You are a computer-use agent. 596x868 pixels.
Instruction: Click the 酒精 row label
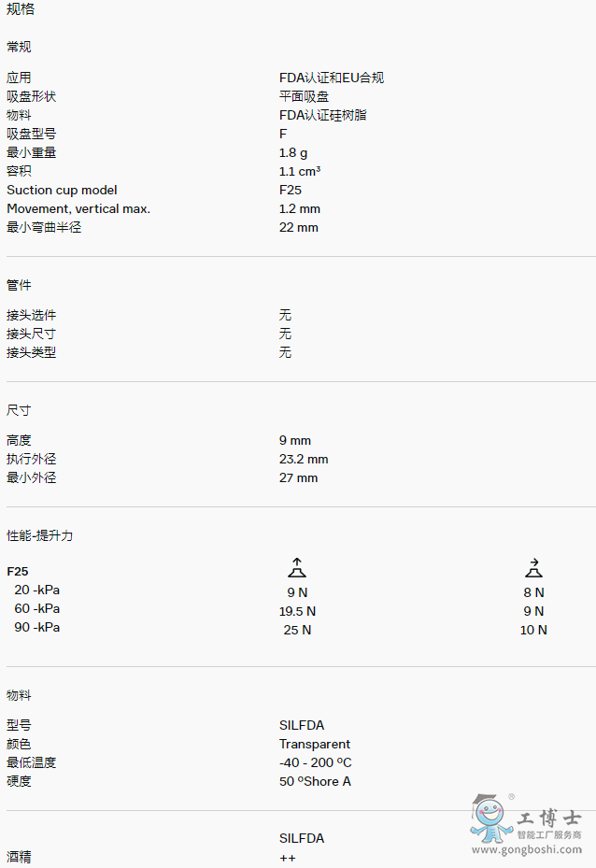[19, 857]
